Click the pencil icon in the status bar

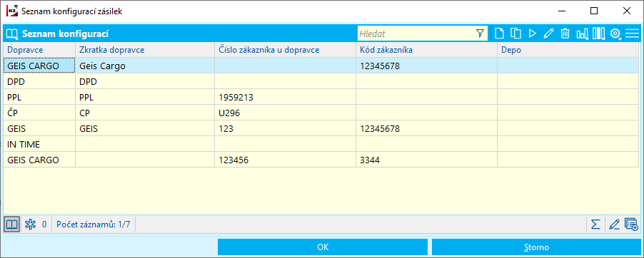click(614, 225)
